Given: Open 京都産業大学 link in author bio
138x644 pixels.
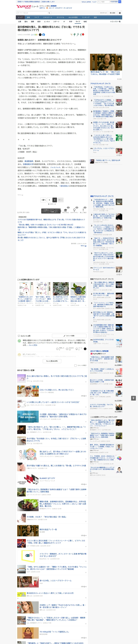Looking at the screenshot, I should (x=28, y=164).
